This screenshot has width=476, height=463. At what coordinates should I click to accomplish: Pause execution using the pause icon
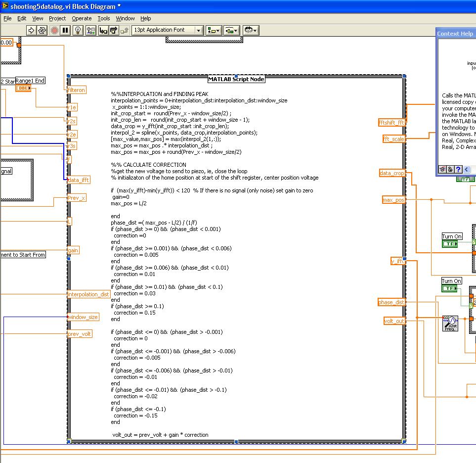66,30
